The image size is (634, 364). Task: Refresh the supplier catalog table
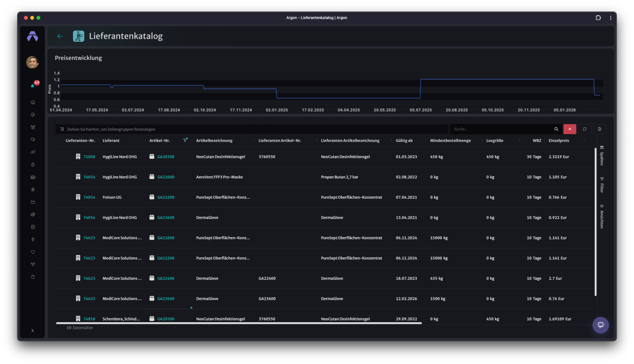pyautogui.click(x=585, y=129)
